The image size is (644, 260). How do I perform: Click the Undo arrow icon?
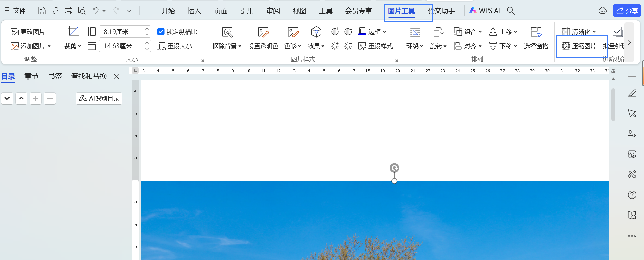(96, 11)
